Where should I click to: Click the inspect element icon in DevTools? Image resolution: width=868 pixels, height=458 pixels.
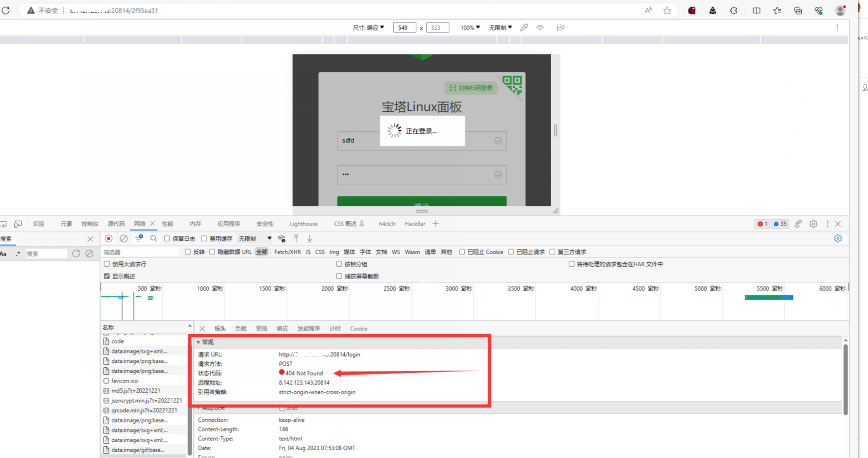(x=3, y=224)
